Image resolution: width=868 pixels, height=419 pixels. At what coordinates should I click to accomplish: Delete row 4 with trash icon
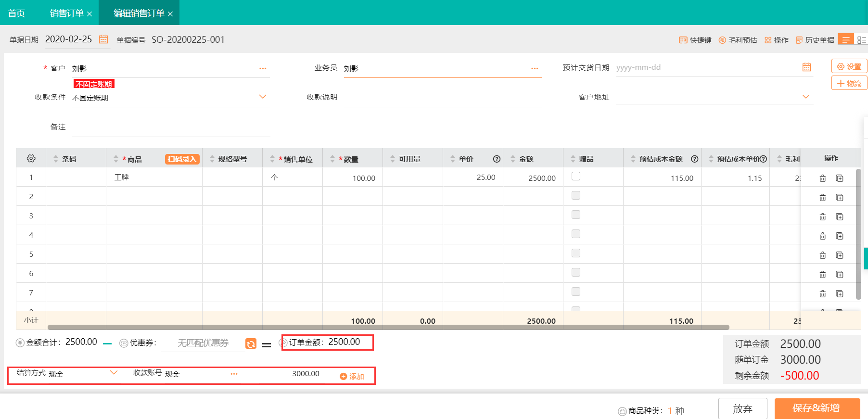coord(823,236)
